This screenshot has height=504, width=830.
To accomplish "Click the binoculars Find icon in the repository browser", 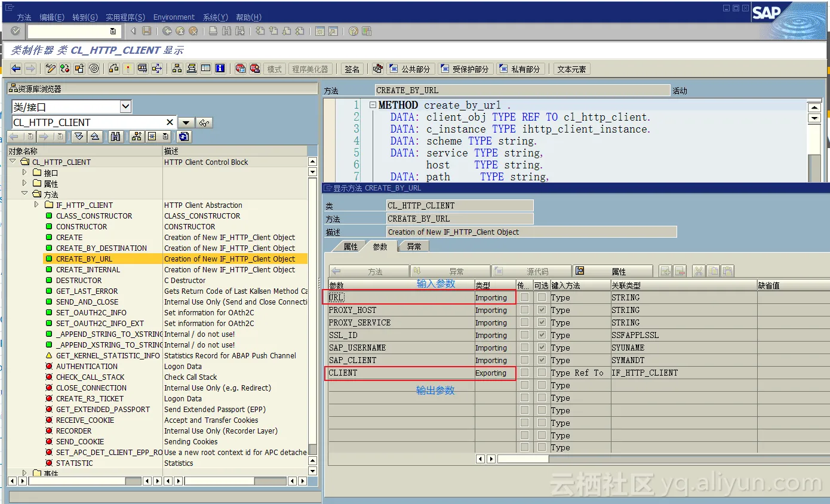I will pos(116,137).
